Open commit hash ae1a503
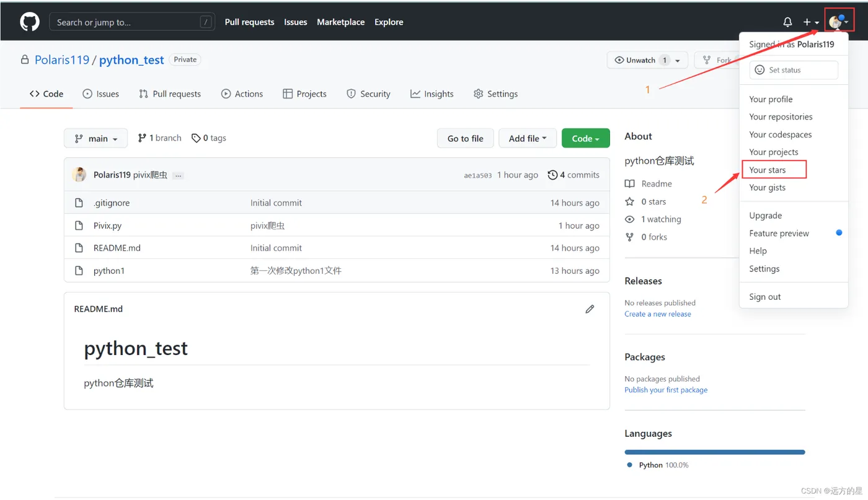 coord(477,175)
